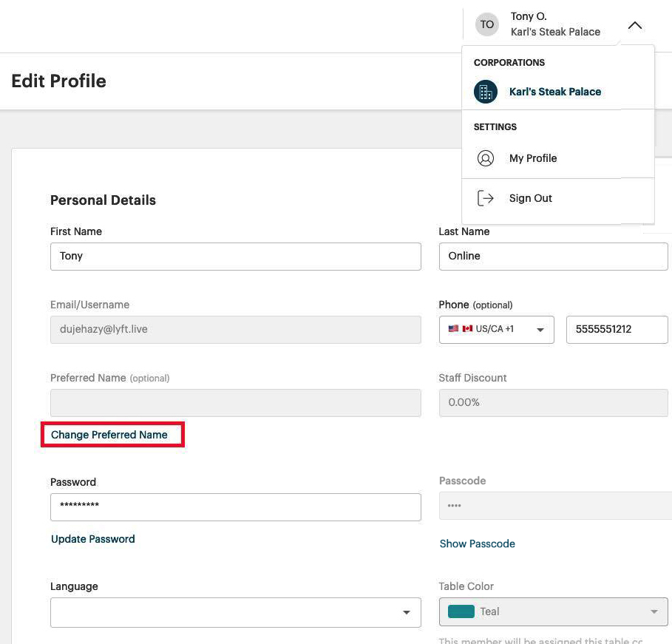Click the Teal color swatch
The image size is (672, 644).
point(462,611)
